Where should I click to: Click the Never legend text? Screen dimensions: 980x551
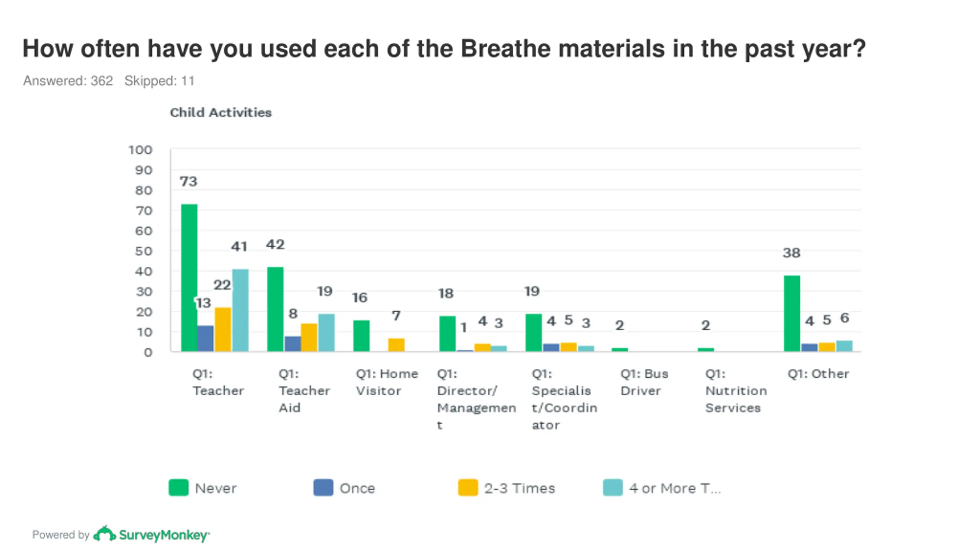tap(216, 488)
